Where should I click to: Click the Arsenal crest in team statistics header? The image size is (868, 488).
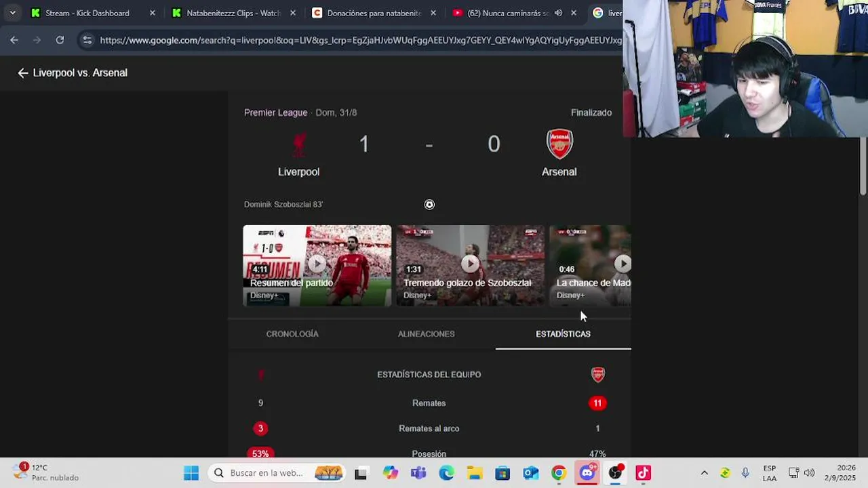tap(597, 375)
